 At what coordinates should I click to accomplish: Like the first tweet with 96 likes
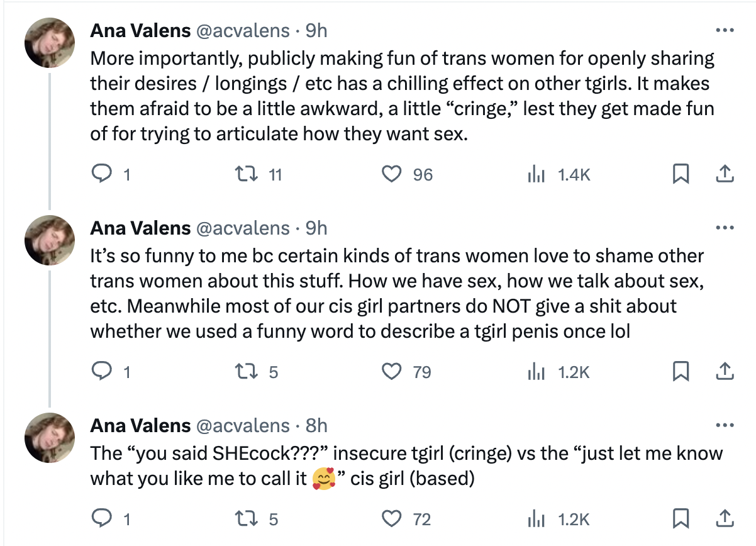pyautogui.click(x=392, y=174)
